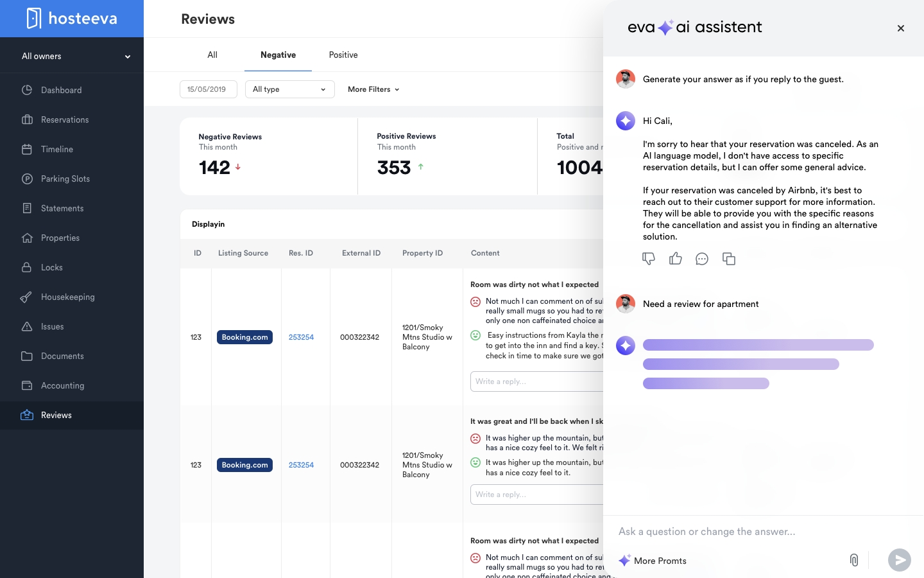Open Accounting from the sidebar

click(x=62, y=385)
